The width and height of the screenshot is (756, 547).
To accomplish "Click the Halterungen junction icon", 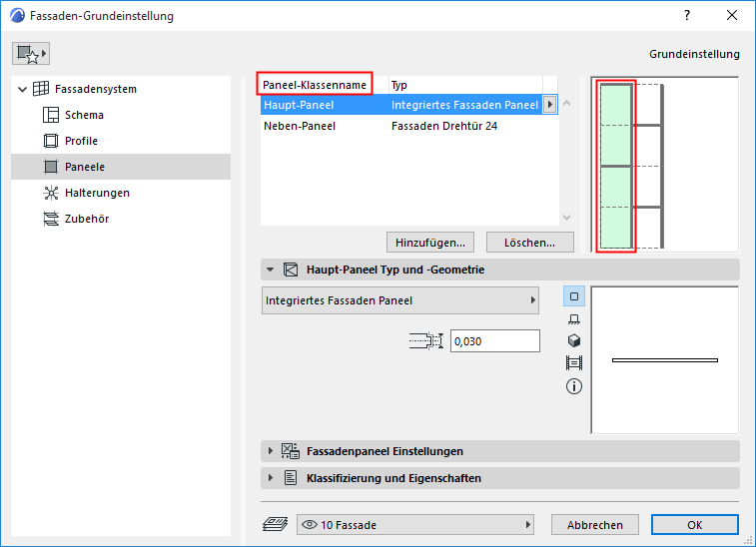I will point(51,193).
